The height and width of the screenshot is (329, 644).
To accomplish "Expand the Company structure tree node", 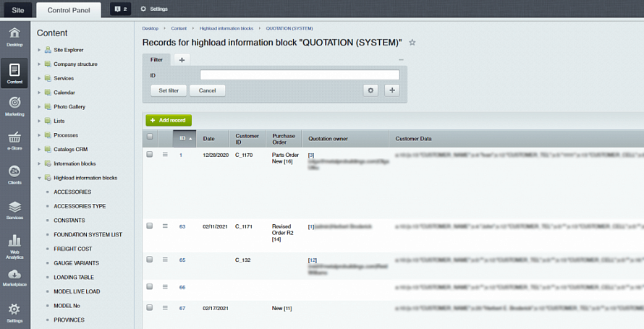I will pos(39,64).
